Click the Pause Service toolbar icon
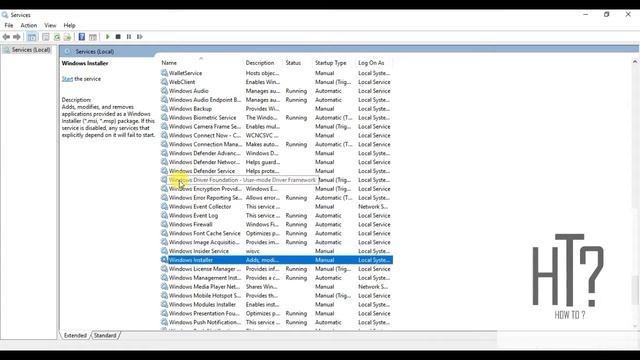 [129, 37]
